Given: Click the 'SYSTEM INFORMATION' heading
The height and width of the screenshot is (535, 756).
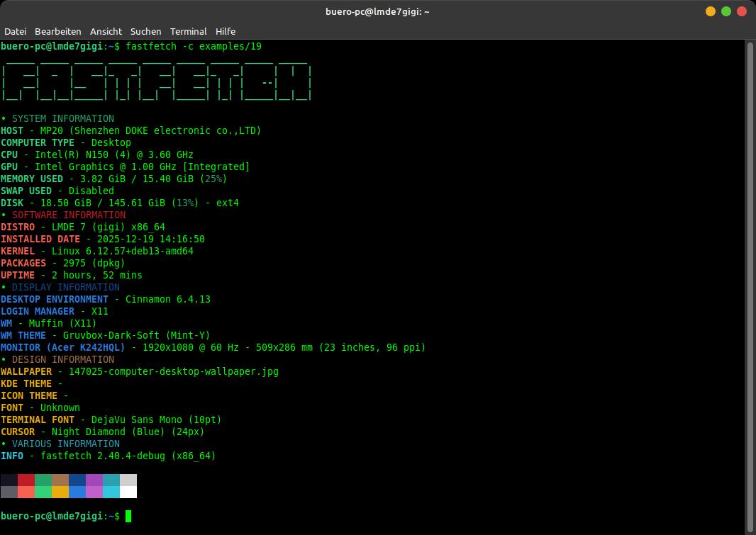Looking at the screenshot, I should (x=63, y=118).
